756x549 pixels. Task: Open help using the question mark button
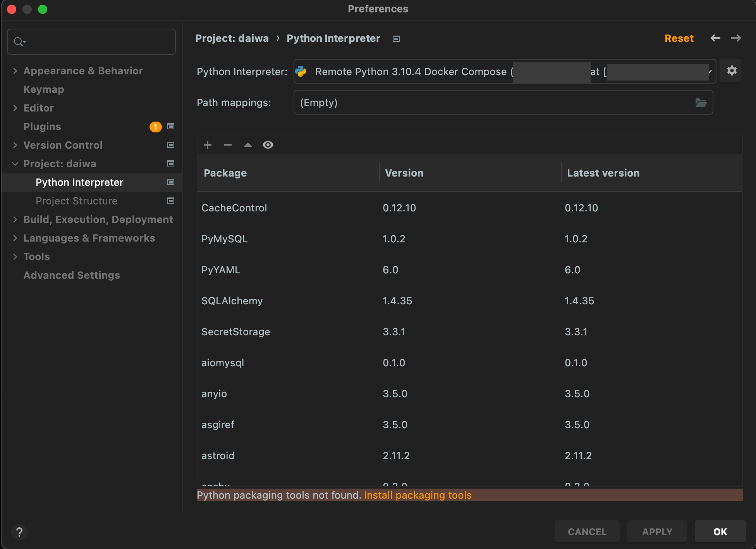click(x=20, y=532)
